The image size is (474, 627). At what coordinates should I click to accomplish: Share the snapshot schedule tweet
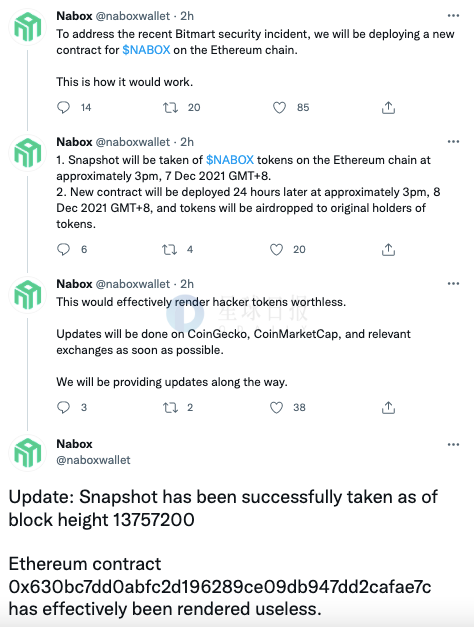388,250
